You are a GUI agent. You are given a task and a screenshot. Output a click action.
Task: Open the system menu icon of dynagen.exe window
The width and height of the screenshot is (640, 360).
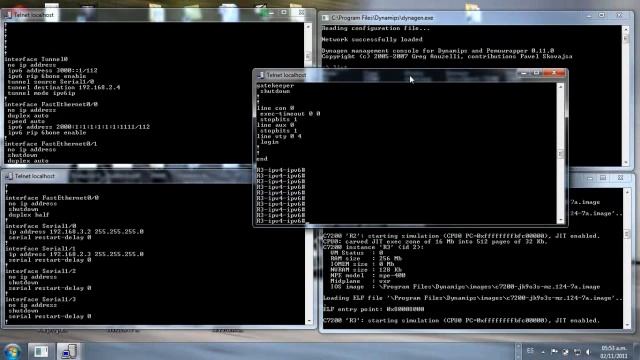click(325, 18)
